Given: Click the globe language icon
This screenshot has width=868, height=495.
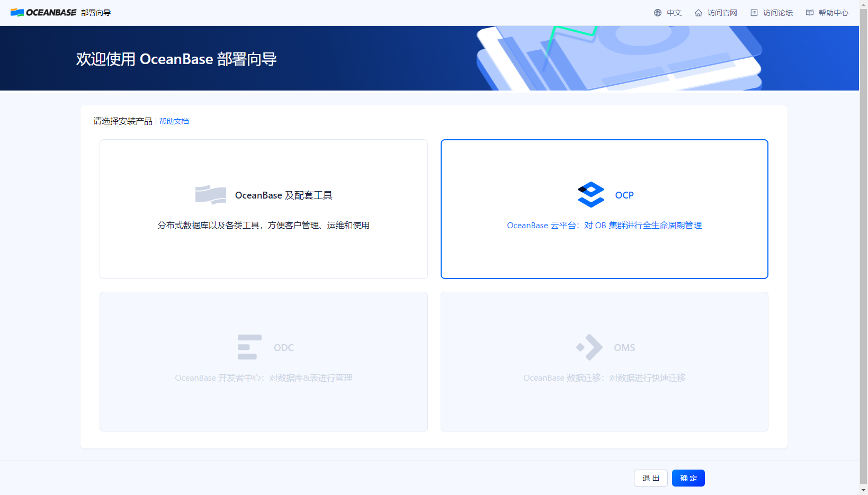Looking at the screenshot, I should pyautogui.click(x=658, y=13).
